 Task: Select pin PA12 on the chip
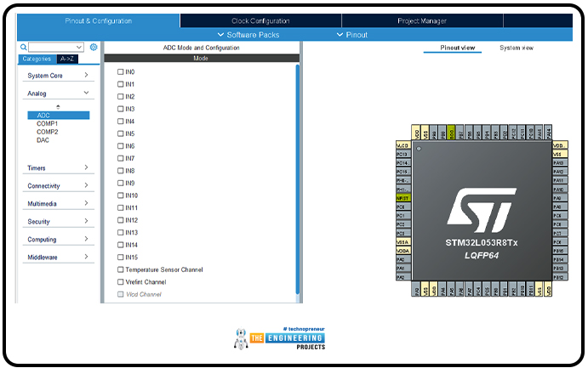(x=560, y=172)
